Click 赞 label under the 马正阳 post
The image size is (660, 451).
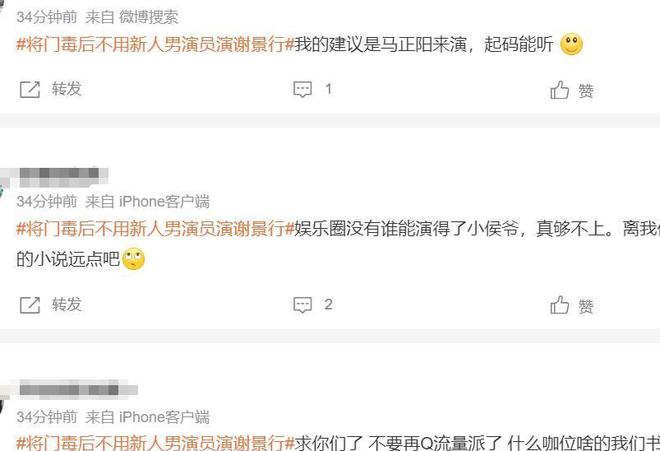click(585, 91)
